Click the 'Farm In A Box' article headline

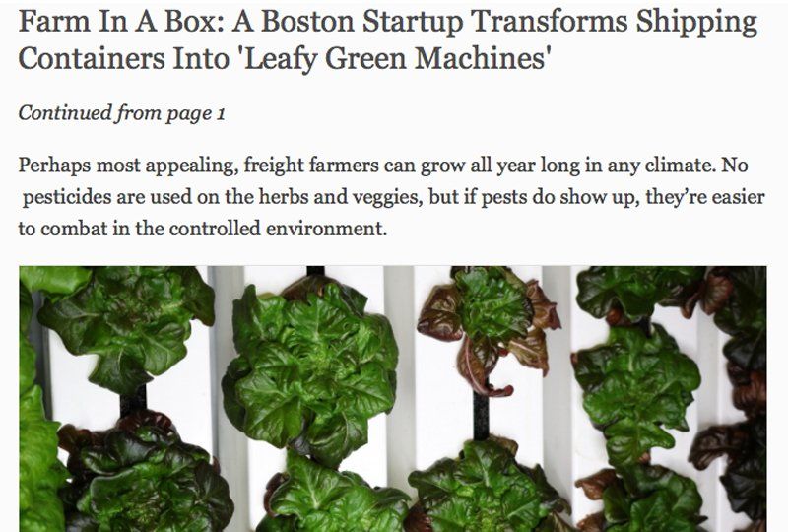[388, 40]
